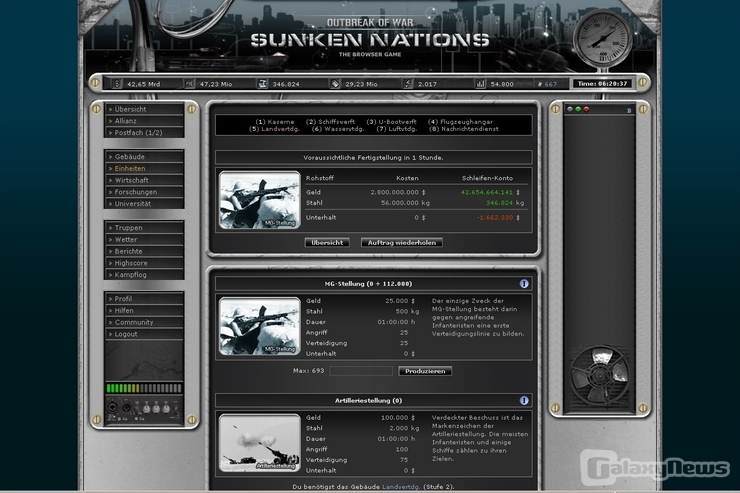Click the # 667 rank value
Viewport: 740px width, 493px height.
pyautogui.click(x=547, y=84)
